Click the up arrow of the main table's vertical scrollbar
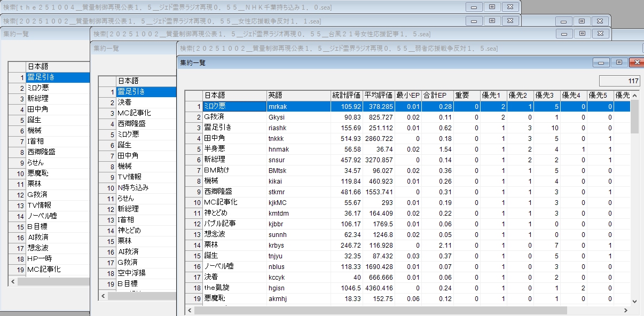This screenshot has width=644, height=316. point(635,95)
